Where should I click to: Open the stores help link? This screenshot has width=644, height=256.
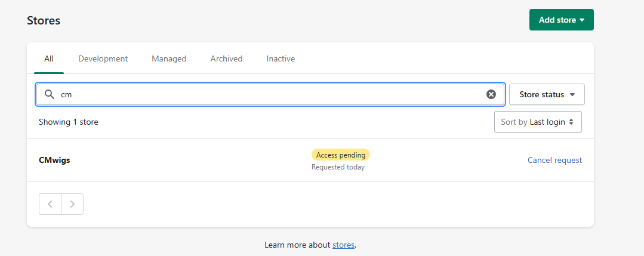click(x=343, y=245)
